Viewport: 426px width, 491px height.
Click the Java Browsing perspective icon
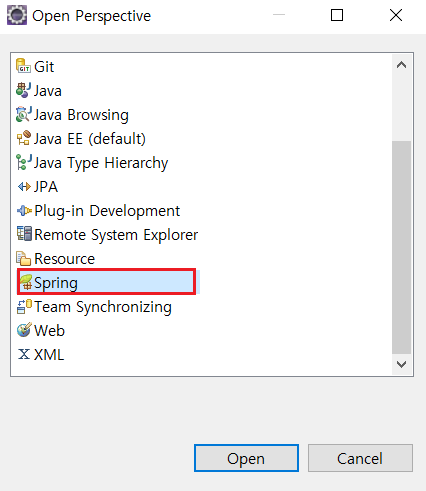(x=24, y=114)
